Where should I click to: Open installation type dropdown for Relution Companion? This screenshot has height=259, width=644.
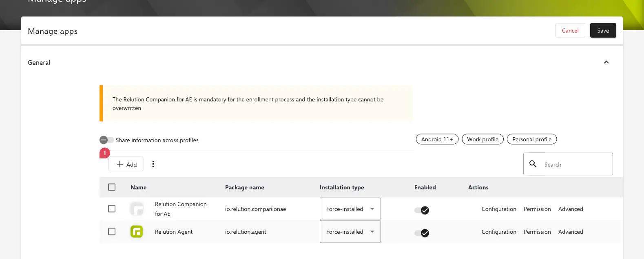pyautogui.click(x=350, y=209)
